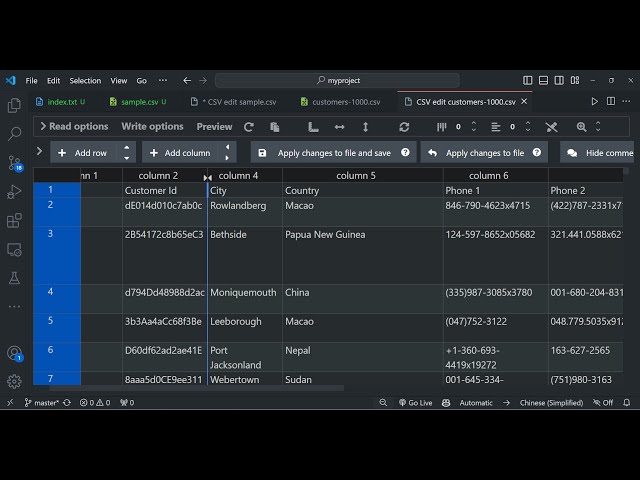Open Source Control view with badge
The image size is (640, 480).
(14, 162)
